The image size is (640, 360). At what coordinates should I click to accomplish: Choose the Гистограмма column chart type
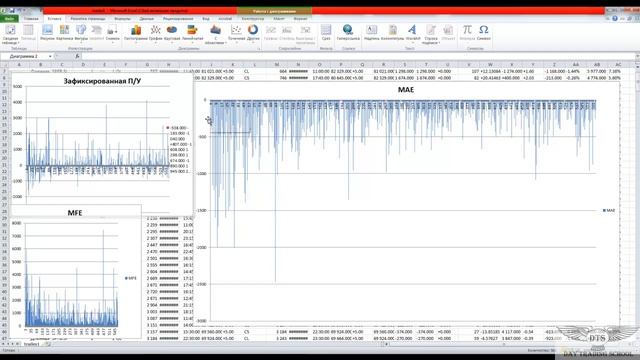click(x=136, y=33)
